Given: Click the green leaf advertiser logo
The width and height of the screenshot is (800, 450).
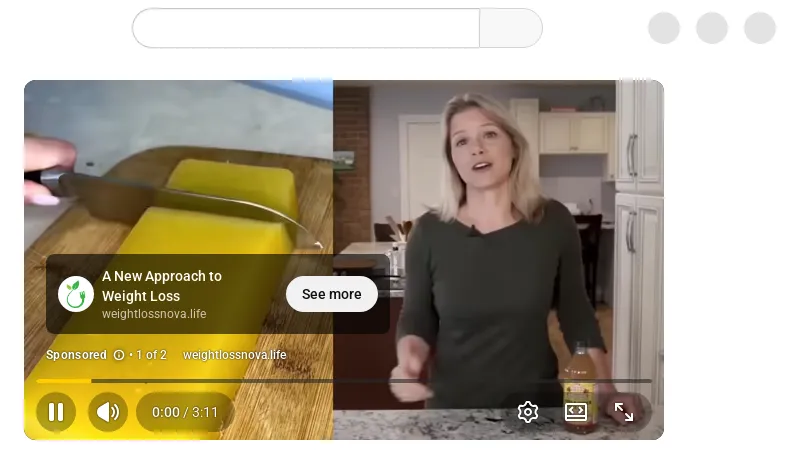Looking at the screenshot, I should (76, 294).
